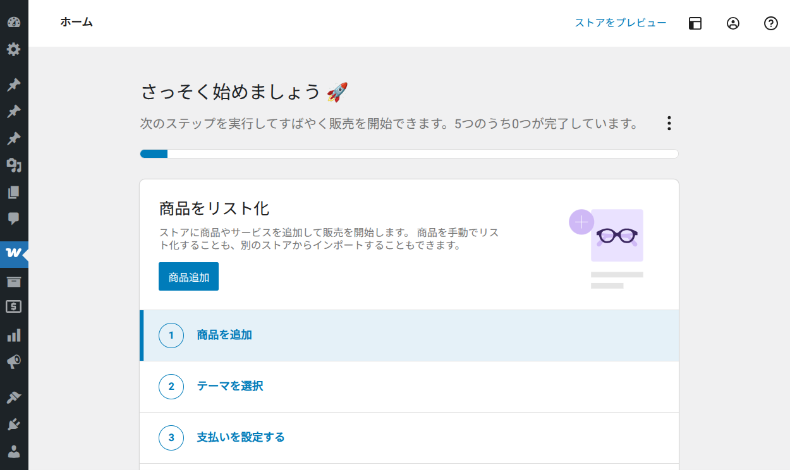
Task: Click the text starting ストアに商品やサービスを追加して
Action: 329,239
